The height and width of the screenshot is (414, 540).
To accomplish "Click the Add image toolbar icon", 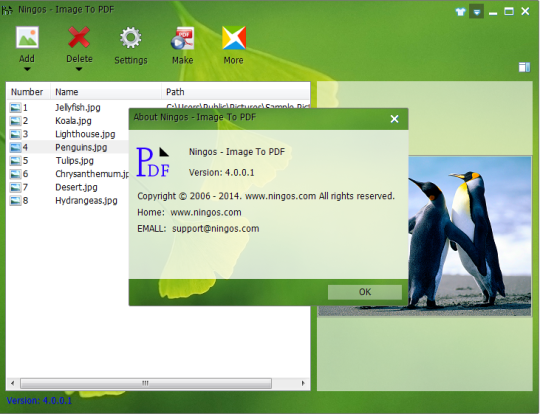I will click(x=27, y=38).
